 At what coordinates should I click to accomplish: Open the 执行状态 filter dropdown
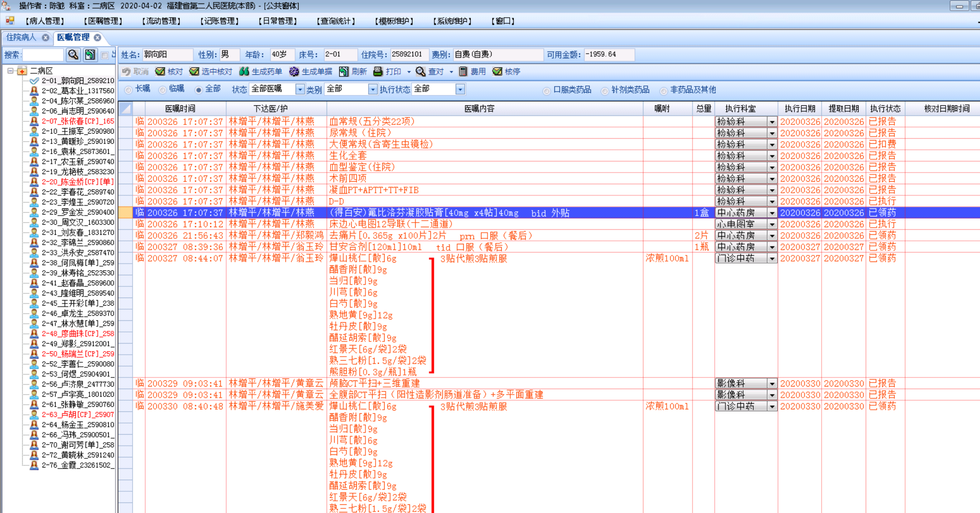pos(460,90)
